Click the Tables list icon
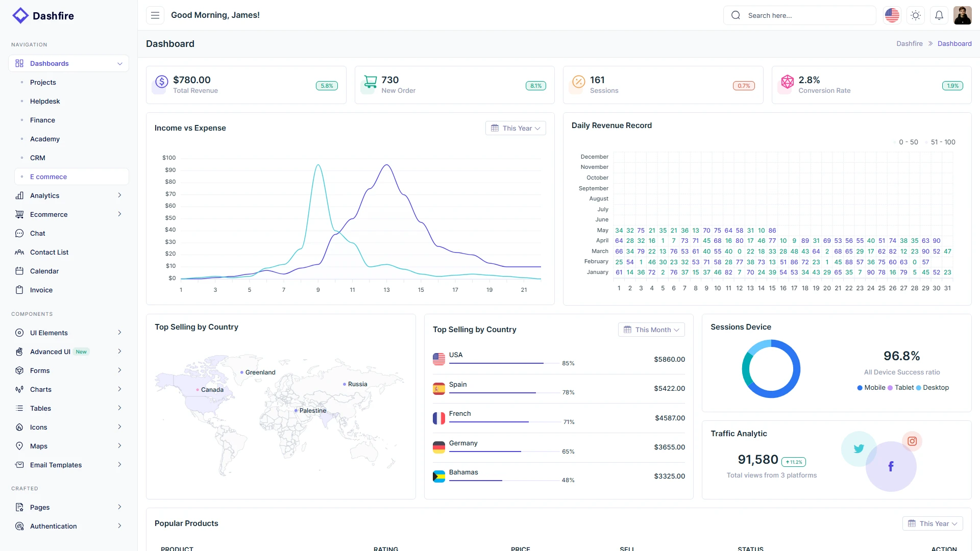The height and width of the screenshot is (551, 980). coord(19,408)
